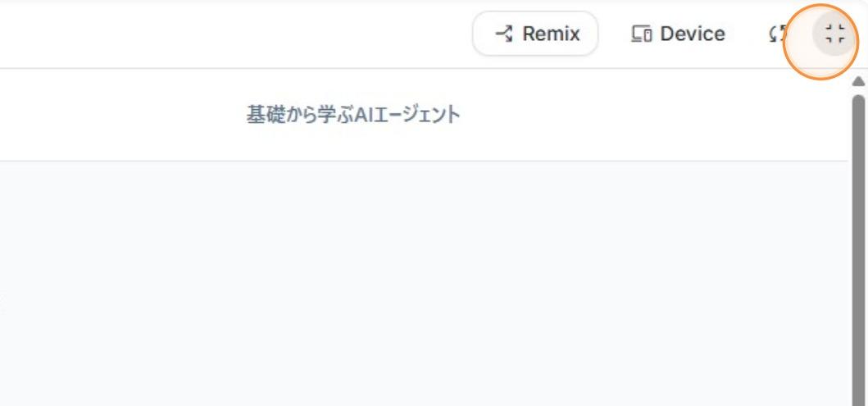Click the empty gray preview content area

(410, 287)
